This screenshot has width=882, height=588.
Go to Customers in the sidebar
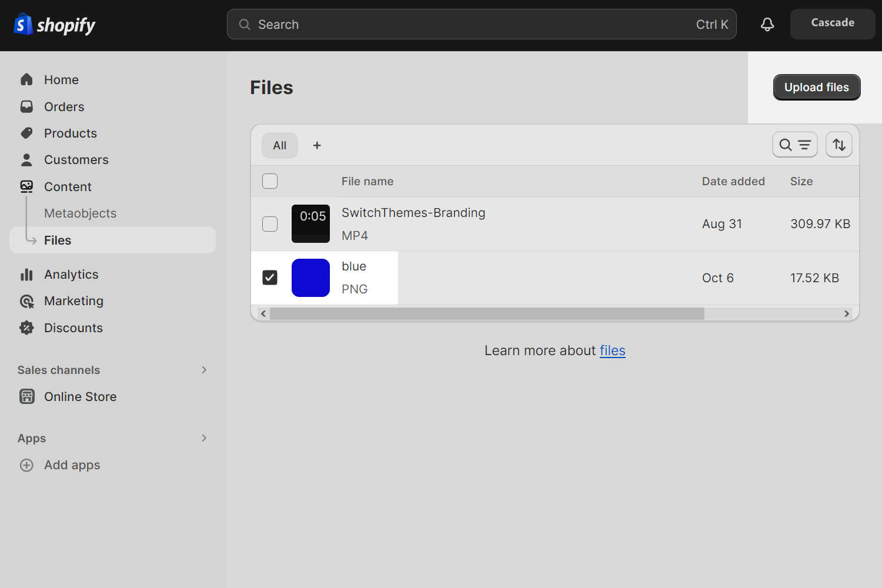[76, 159]
